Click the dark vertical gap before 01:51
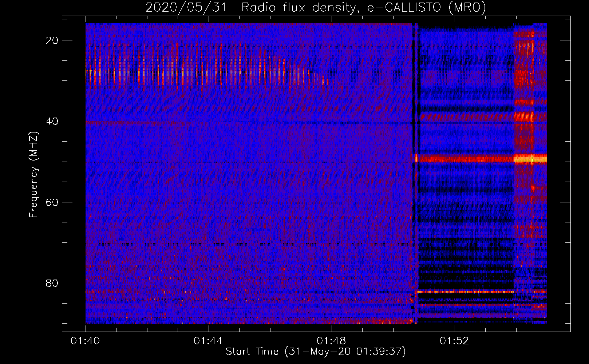The height and width of the screenshot is (364, 589). [414, 174]
